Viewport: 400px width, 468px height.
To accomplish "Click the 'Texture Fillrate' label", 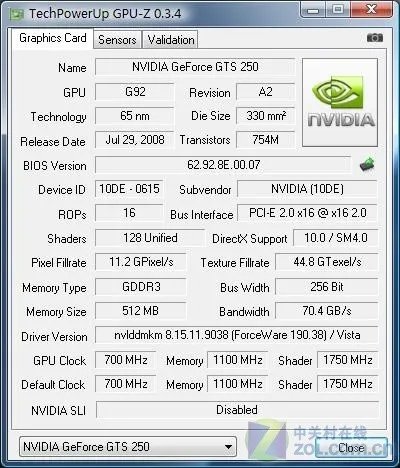I will pyautogui.click(x=235, y=263).
